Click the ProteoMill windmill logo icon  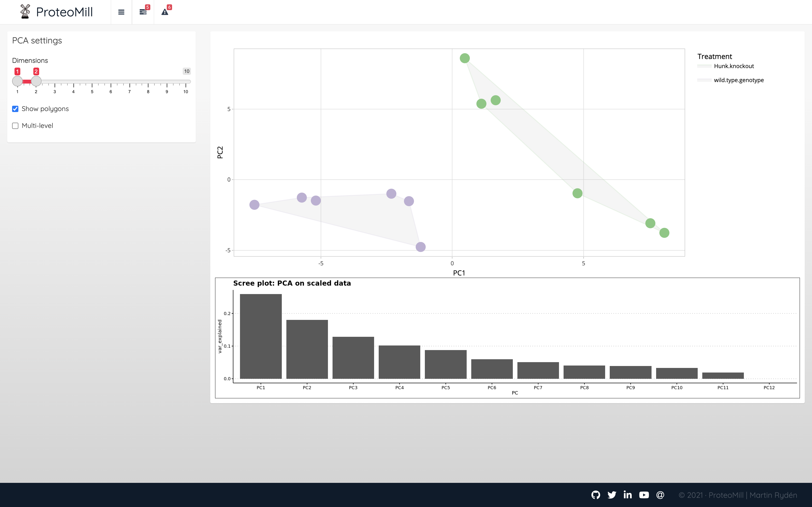point(25,12)
